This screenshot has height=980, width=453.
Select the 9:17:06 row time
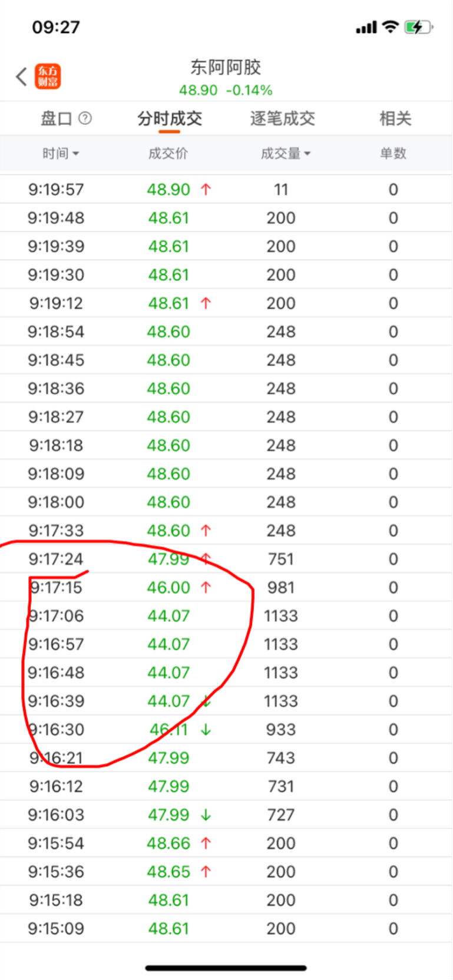(56, 616)
